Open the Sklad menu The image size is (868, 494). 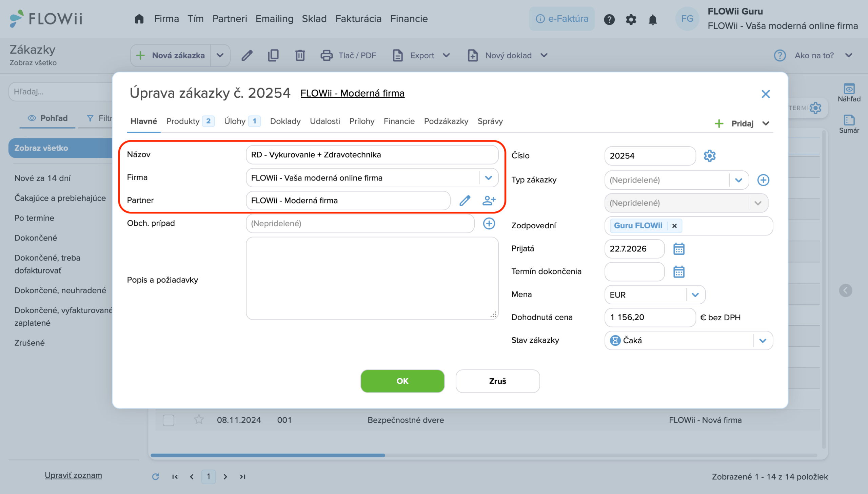tap(314, 19)
